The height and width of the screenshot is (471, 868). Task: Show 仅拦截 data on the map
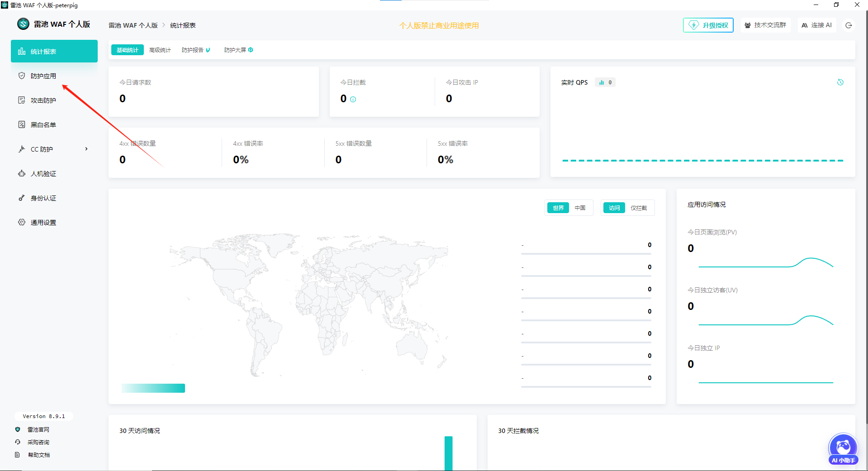pos(639,208)
